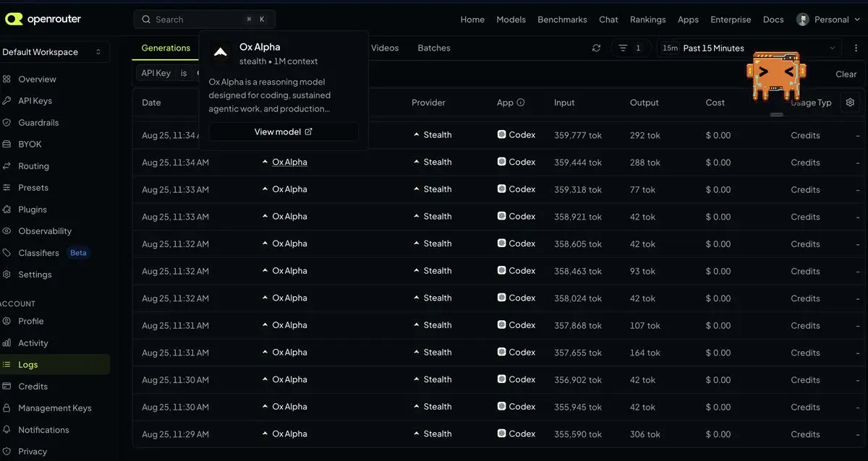Open Plugins page
The image size is (868, 461).
coord(33,210)
